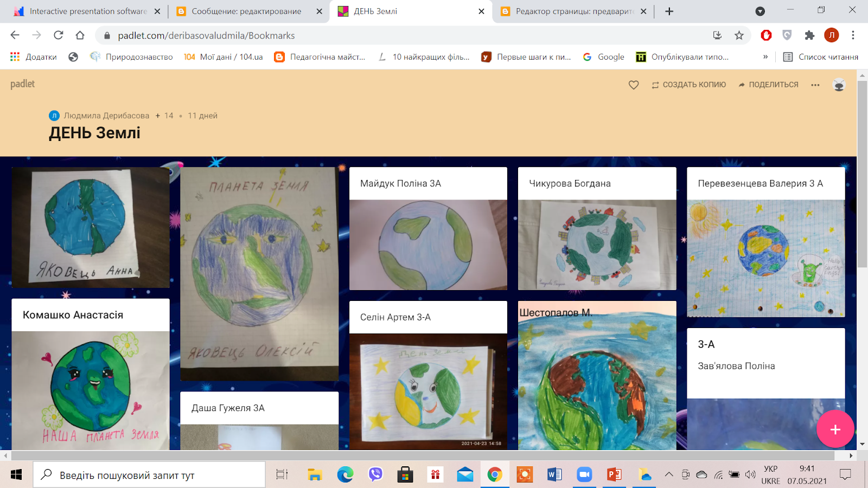Open Viber from taskbar
The width and height of the screenshot is (868, 488).
(x=375, y=475)
